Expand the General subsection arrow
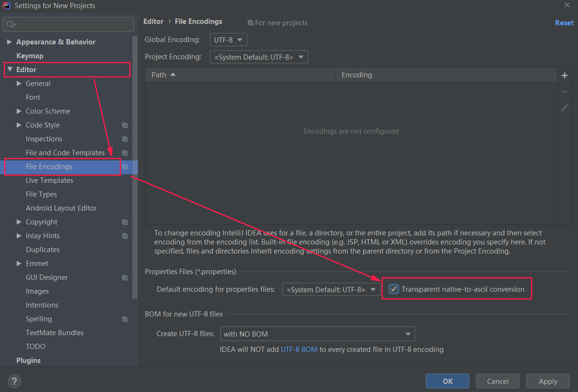Screen dimensions: 578x392 (x=19, y=84)
